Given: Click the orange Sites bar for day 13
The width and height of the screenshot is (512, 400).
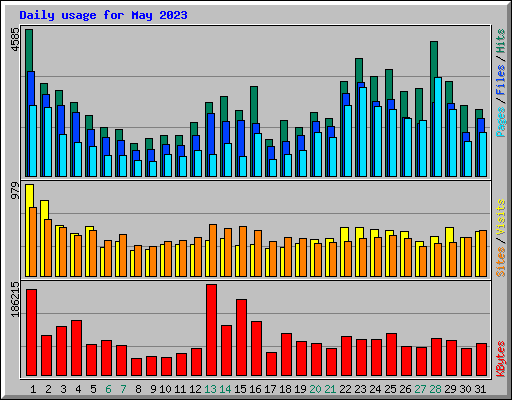Looking at the screenshot, I should pyautogui.click(x=213, y=250).
